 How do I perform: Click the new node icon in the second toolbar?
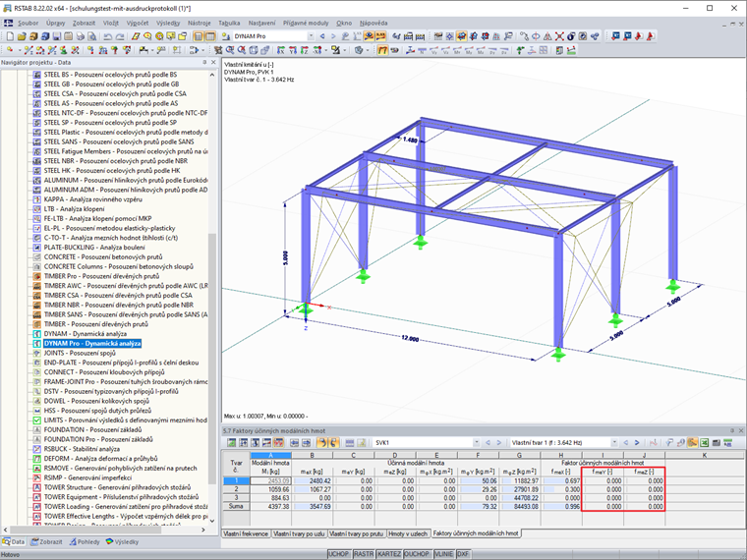pos(10,50)
